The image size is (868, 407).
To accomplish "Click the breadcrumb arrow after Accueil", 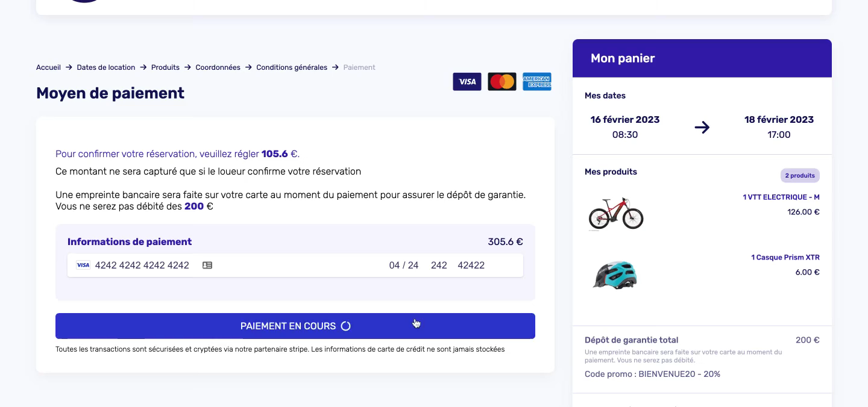I will 69,67.
